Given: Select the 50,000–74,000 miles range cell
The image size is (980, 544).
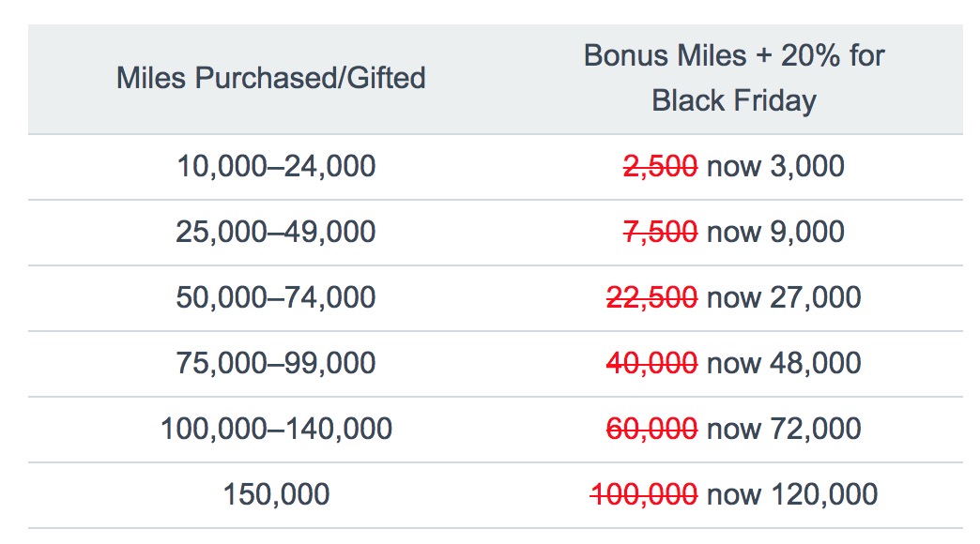Looking at the screenshot, I should (x=275, y=297).
